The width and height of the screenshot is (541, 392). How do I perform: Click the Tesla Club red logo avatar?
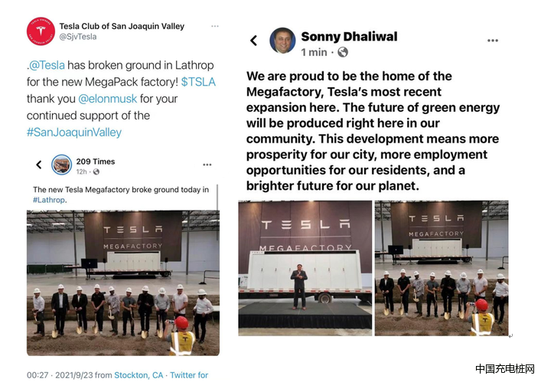click(x=41, y=31)
